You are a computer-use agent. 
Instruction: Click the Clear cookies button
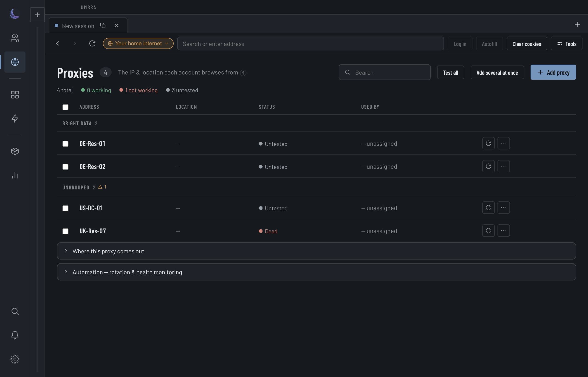point(527,44)
